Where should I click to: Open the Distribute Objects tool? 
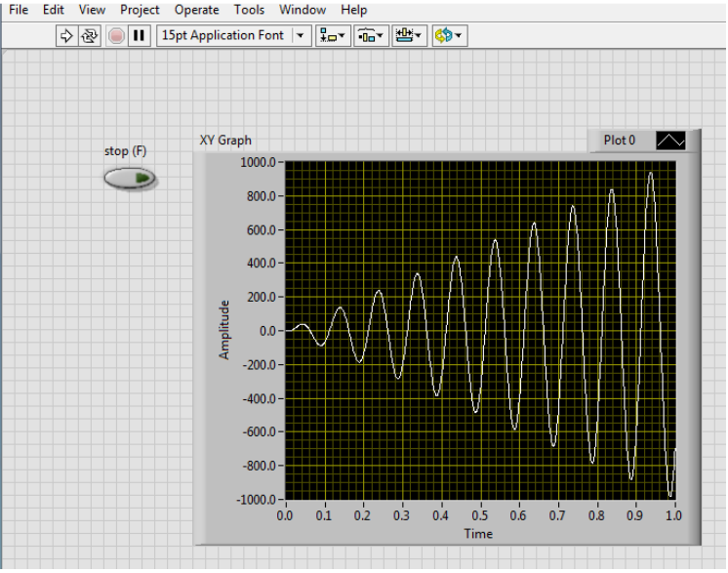(x=371, y=36)
